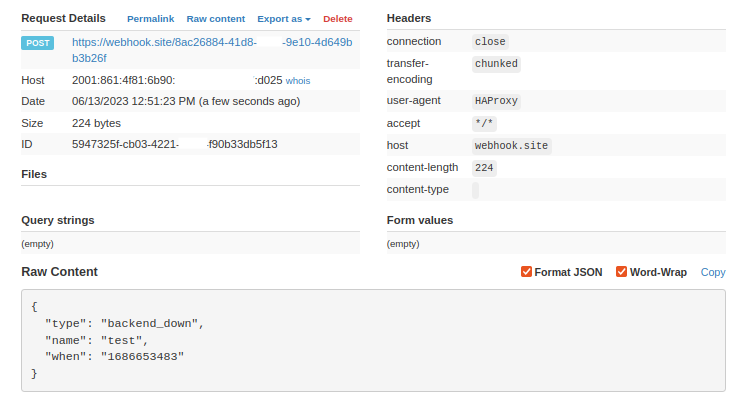The image size is (743, 405).
Task: Click the size value 224 bytes
Action: click(x=96, y=123)
